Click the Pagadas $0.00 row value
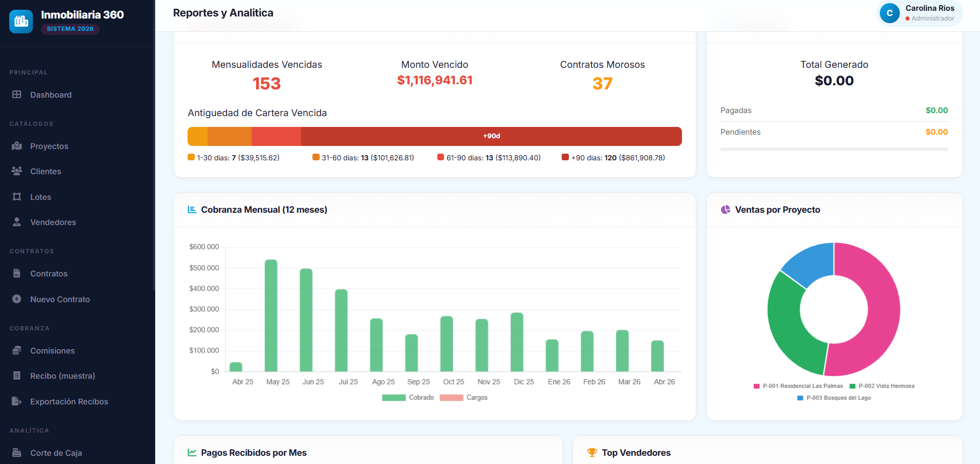The image size is (980, 464). click(x=937, y=110)
